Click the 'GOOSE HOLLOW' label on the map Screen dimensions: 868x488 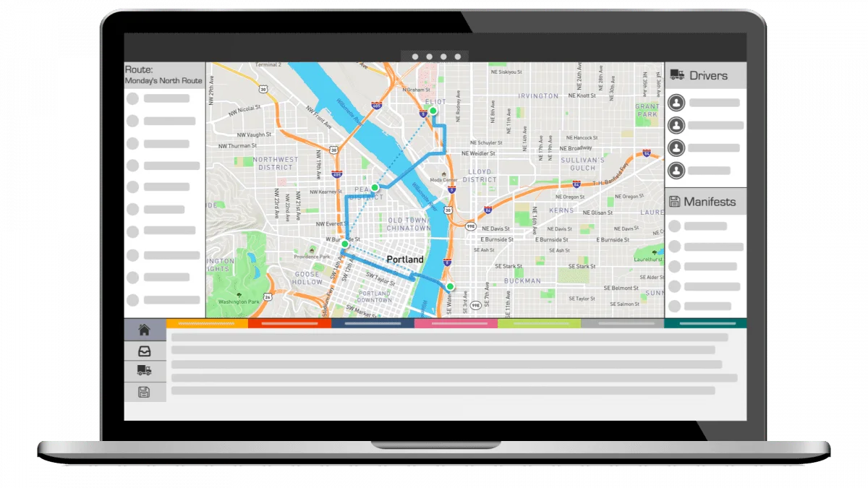[307, 278]
